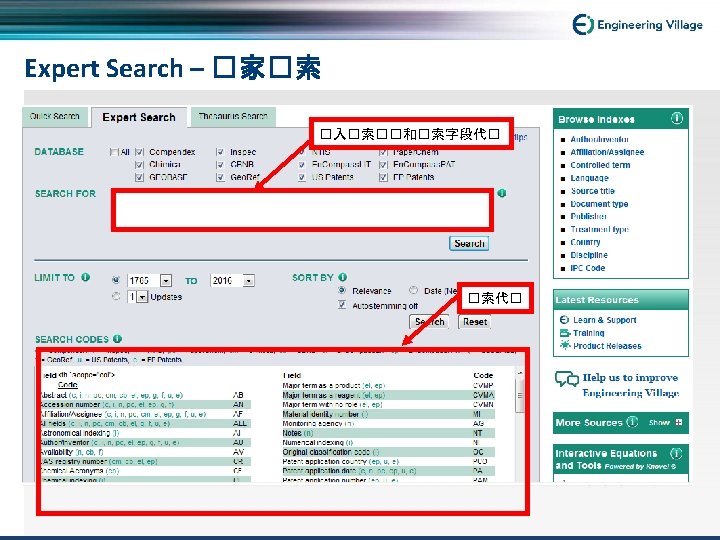Viewport: 720px width, 540px height.
Task: Expand More Sources with Show plus icon
Action: click(x=679, y=422)
